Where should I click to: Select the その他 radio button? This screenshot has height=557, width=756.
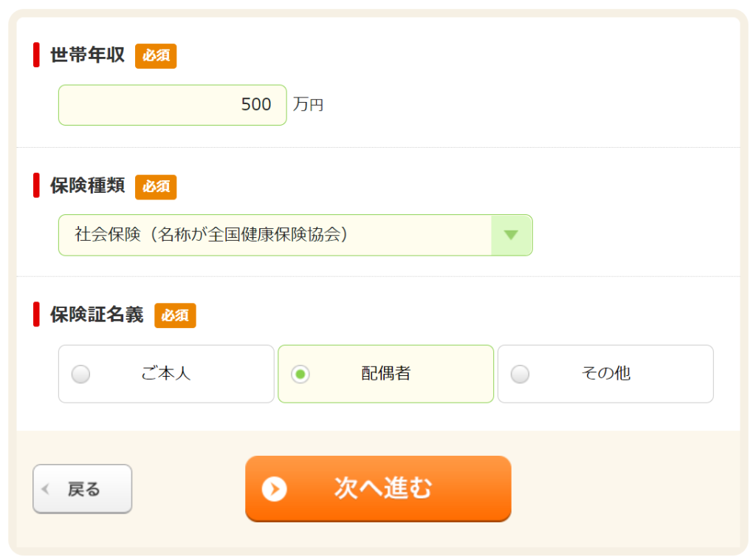(x=520, y=374)
